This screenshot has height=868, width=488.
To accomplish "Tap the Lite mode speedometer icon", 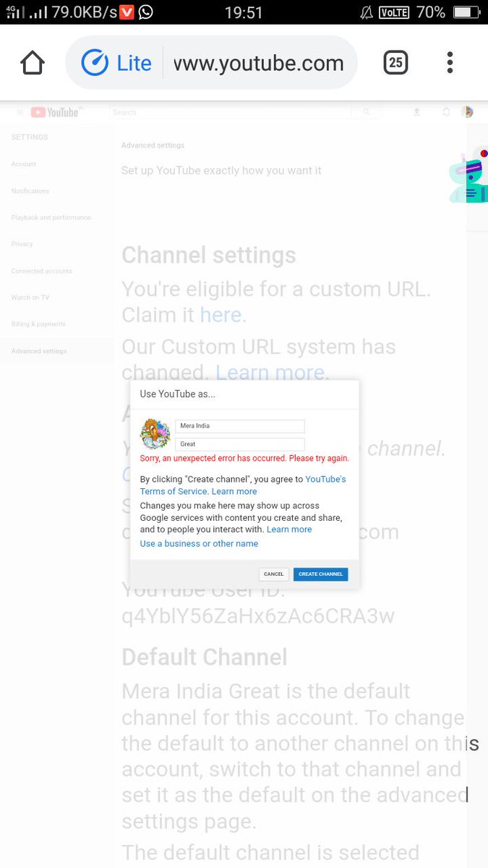I will [94, 63].
